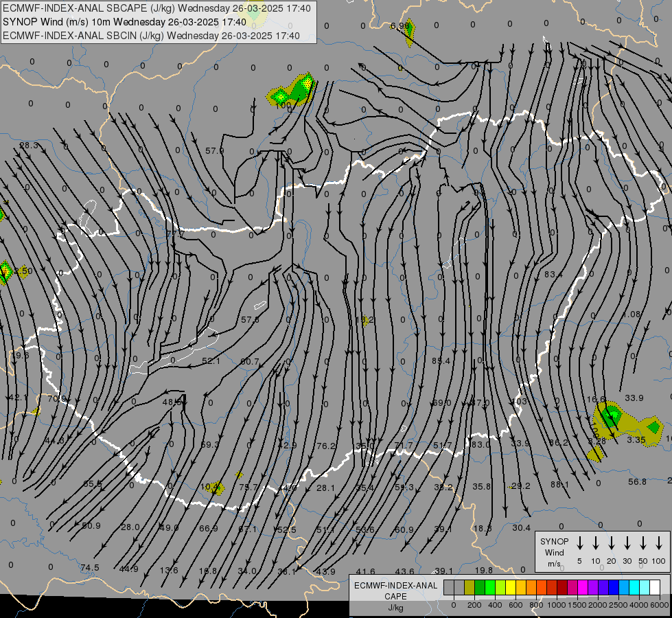Viewport: 672px width, 618px height.
Task: Click the SBCAPE title line in header
Action: pos(157,8)
